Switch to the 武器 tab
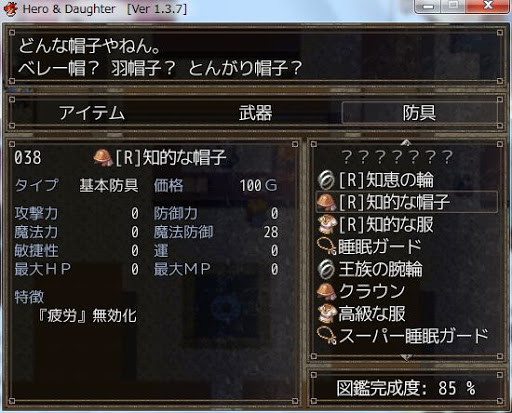The width and height of the screenshot is (512, 413). (256, 113)
